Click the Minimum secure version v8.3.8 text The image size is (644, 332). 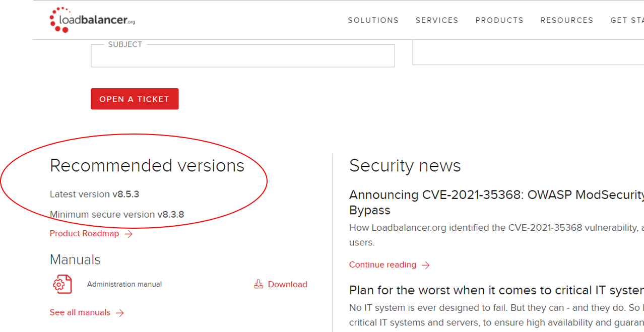click(117, 215)
